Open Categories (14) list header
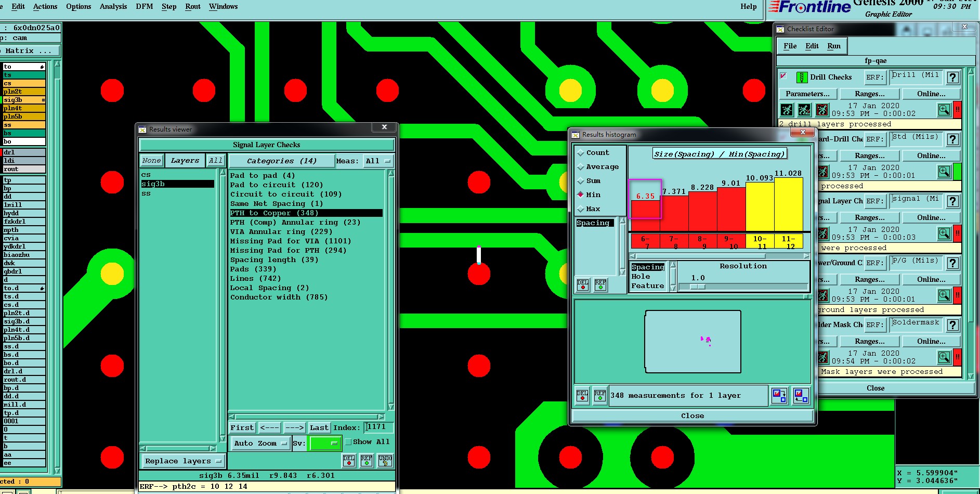The width and height of the screenshot is (980, 494). (x=281, y=161)
